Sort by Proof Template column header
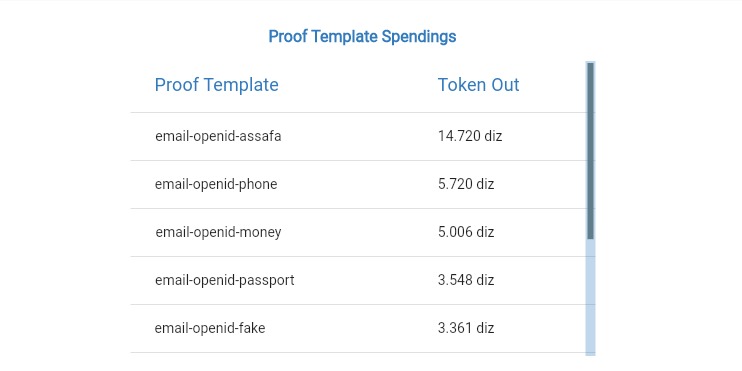The height and width of the screenshot is (371, 742). [x=217, y=85]
